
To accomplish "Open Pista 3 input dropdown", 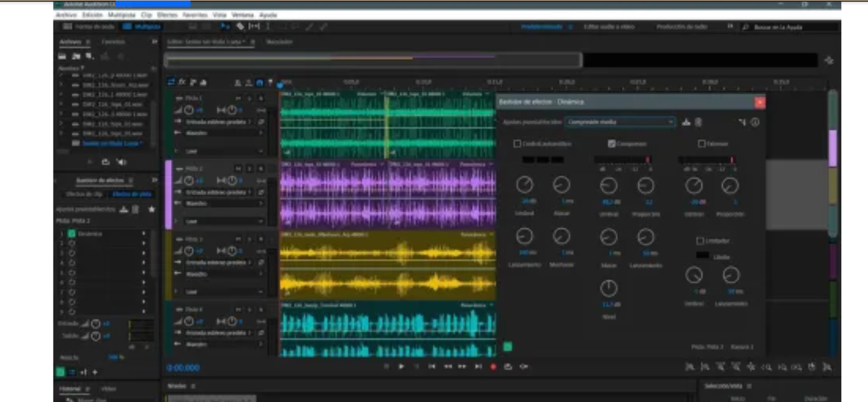I will tap(219, 262).
